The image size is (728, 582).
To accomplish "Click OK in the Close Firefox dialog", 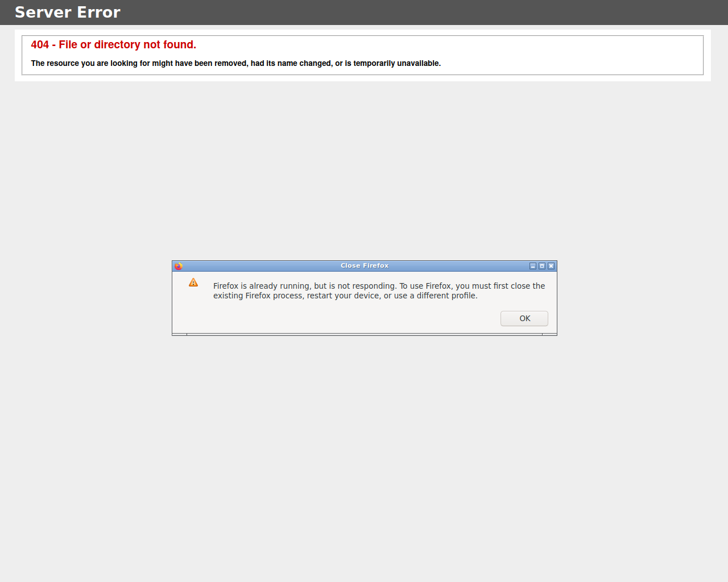I will pos(524,318).
